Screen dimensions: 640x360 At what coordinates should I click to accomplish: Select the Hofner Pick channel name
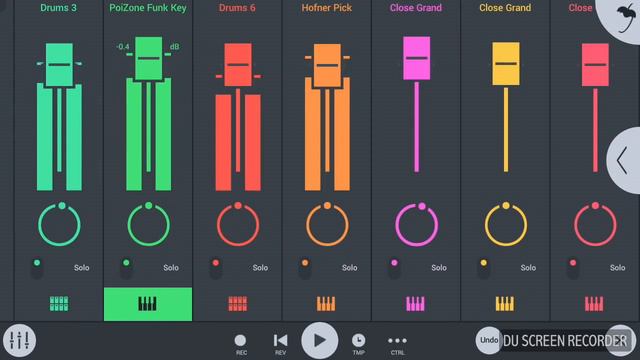pos(327,8)
